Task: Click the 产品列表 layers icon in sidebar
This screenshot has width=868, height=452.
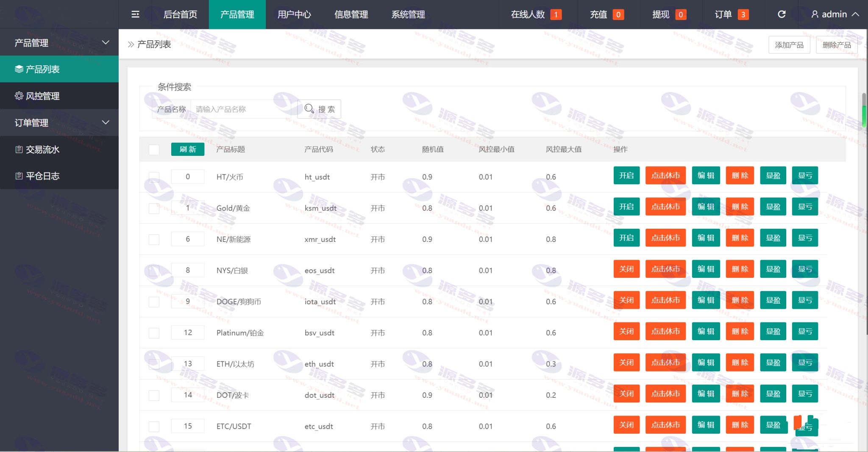Action: [x=19, y=69]
